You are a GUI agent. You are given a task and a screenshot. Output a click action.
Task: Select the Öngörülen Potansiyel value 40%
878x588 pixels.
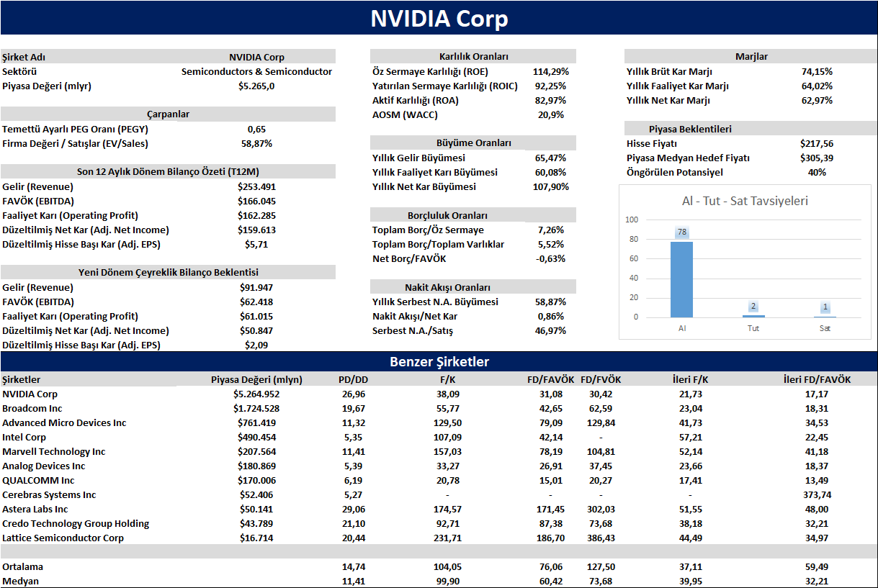pyautogui.click(x=817, y=172)
